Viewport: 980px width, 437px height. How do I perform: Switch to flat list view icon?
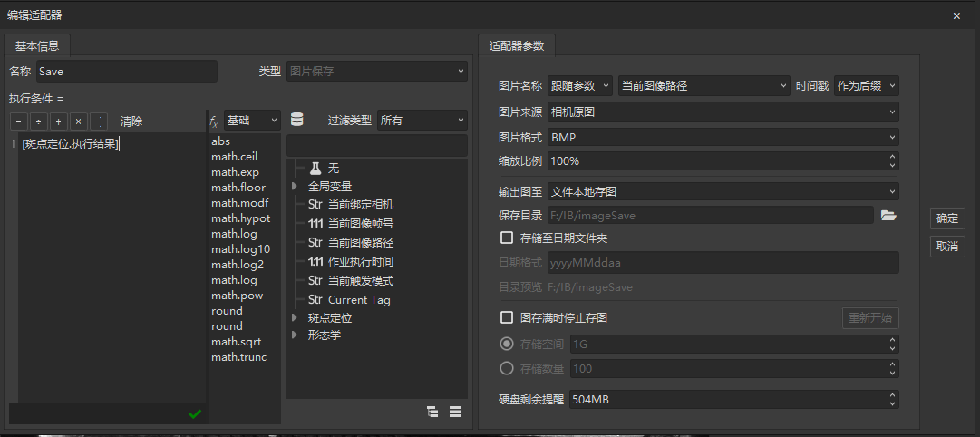(455, 412)
